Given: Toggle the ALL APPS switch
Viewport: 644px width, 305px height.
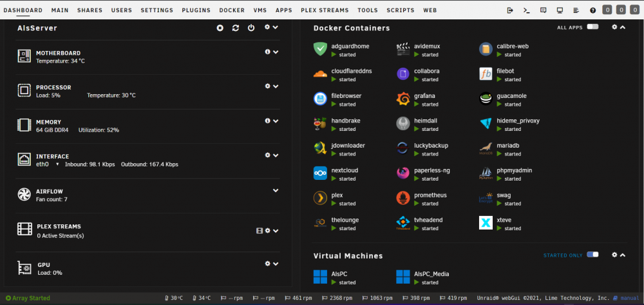Looking at the screenshot, I should (592, 26).
